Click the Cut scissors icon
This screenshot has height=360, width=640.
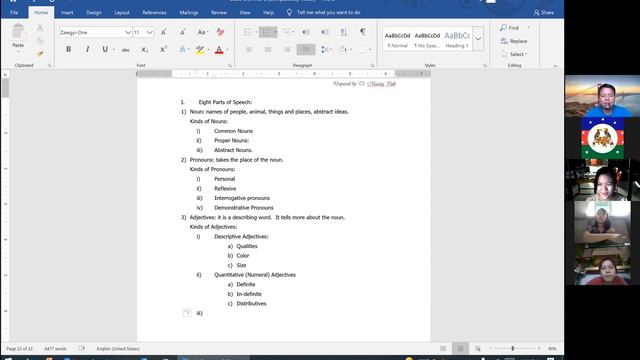(40, 28)
